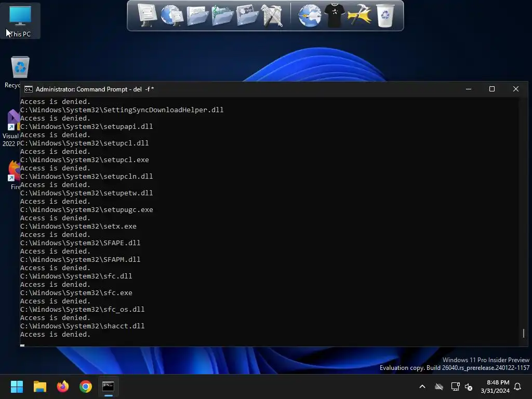Close the Command Prompt window

tap(516, 89)
